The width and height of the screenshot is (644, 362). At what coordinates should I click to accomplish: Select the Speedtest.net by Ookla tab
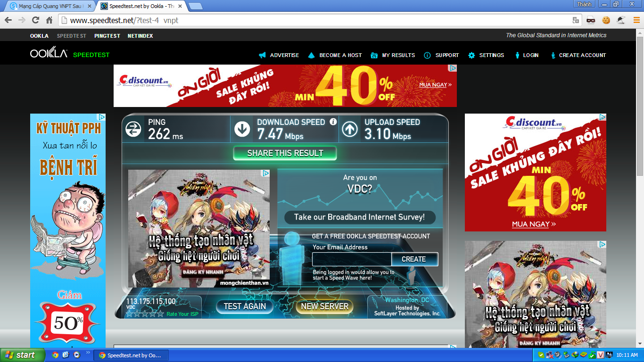[141, 6]
